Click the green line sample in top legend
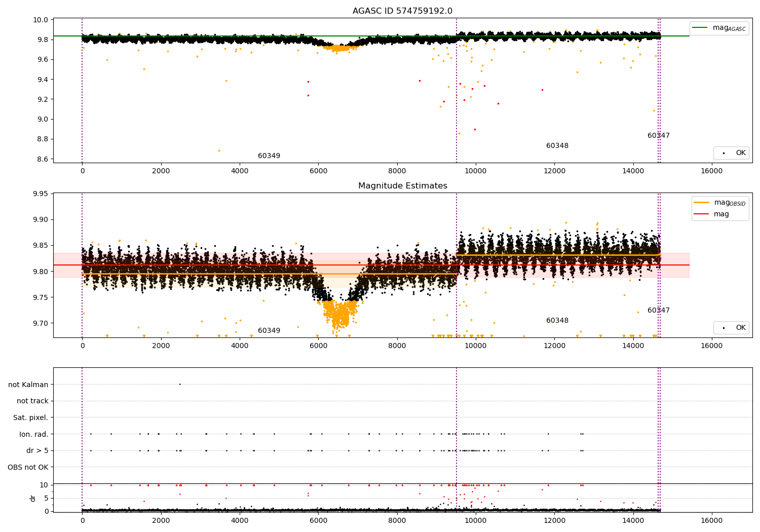760x532 pixels. [700, 28]
